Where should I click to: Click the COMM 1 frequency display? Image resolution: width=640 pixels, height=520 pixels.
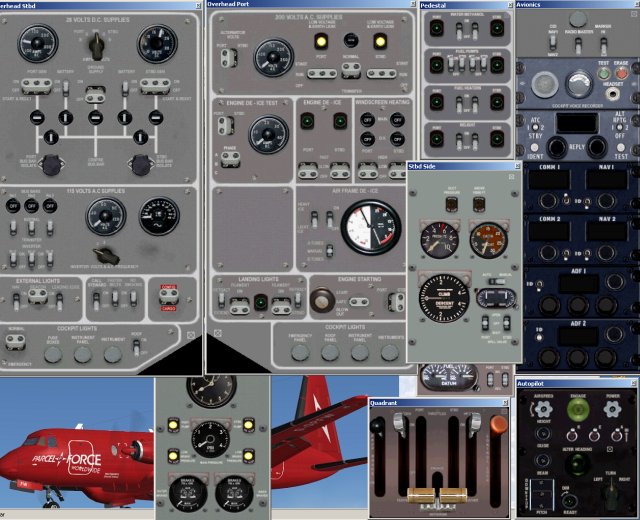coord(549,180)
